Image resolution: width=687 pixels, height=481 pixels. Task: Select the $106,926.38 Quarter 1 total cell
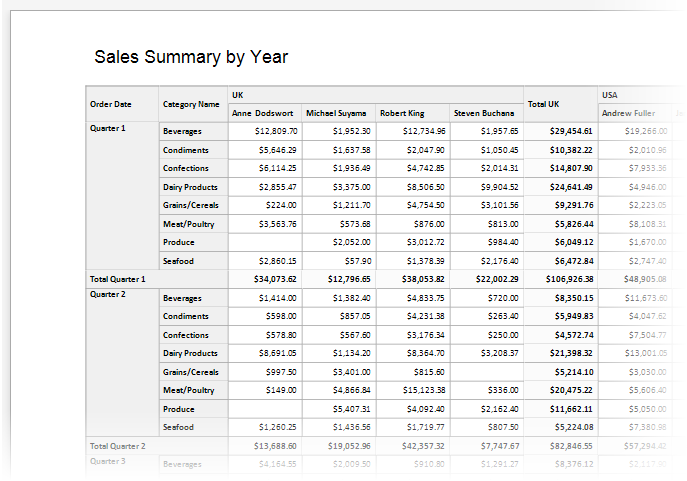tap(566, 279)
